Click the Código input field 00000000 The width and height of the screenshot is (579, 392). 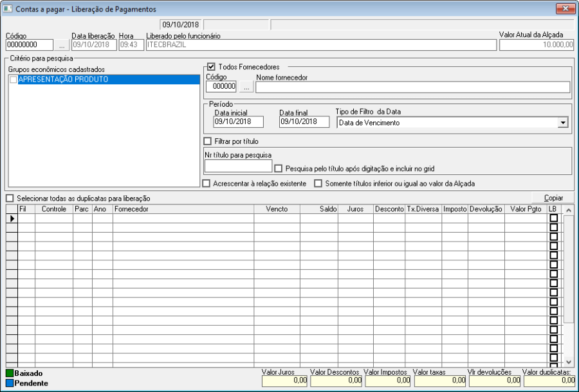[30, 45]
